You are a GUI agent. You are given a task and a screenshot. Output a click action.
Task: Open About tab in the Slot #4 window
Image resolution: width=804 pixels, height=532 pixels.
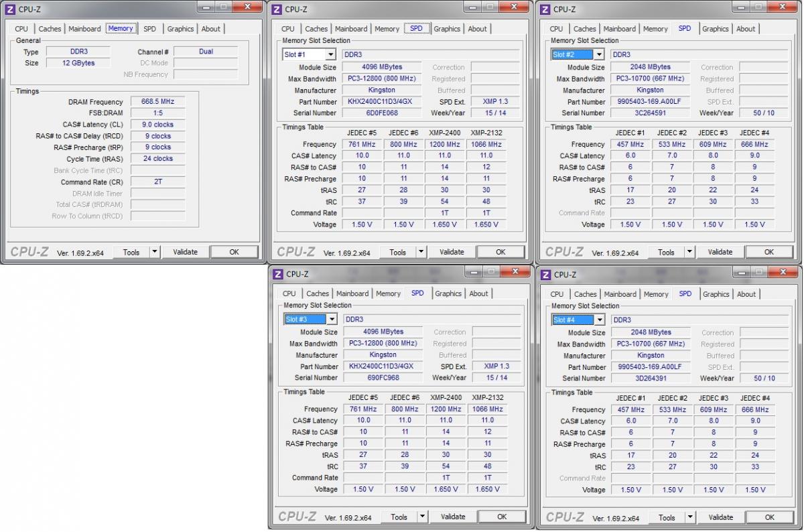746,294
